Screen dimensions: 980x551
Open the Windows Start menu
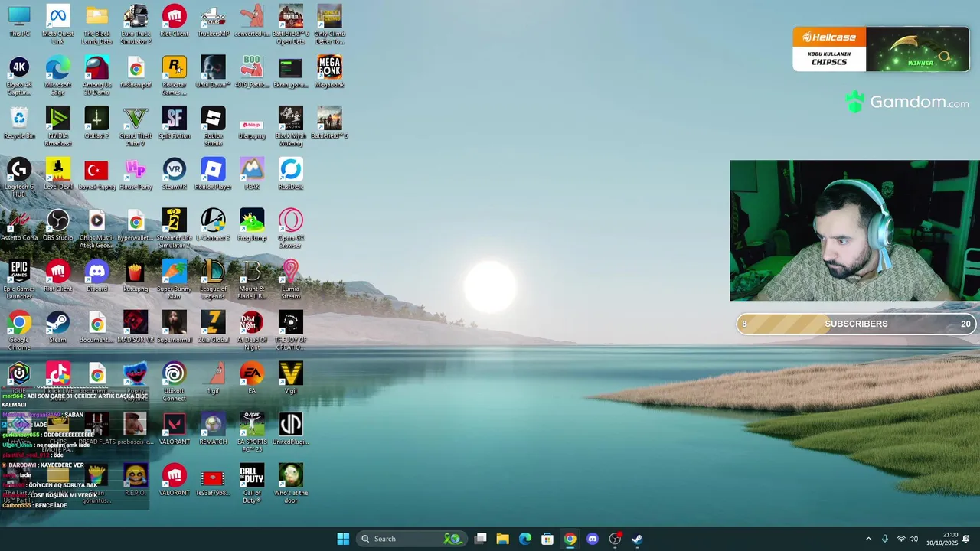tap(343, 539)
